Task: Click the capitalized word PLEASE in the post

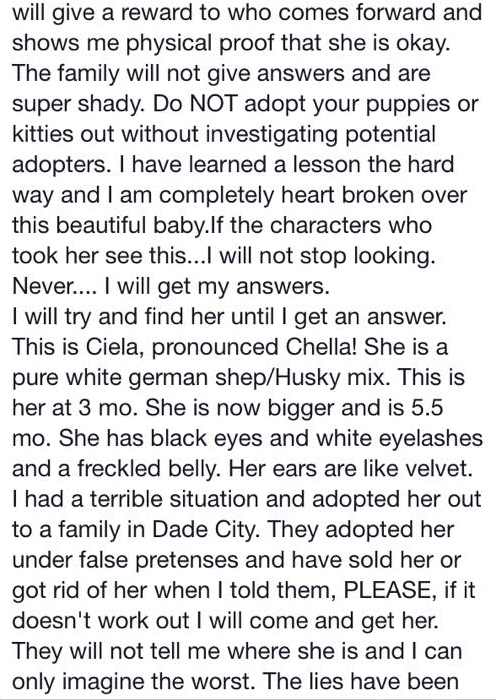Action: point(390,590)
